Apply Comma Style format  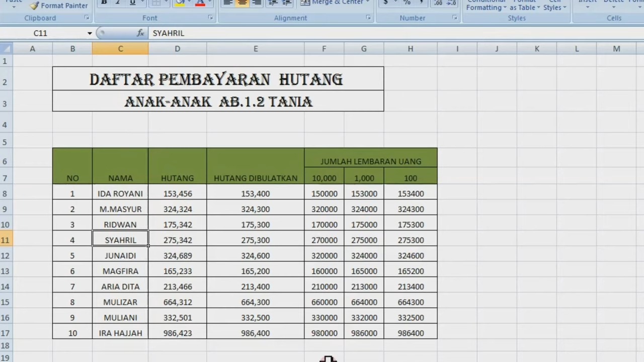[421, 3]
